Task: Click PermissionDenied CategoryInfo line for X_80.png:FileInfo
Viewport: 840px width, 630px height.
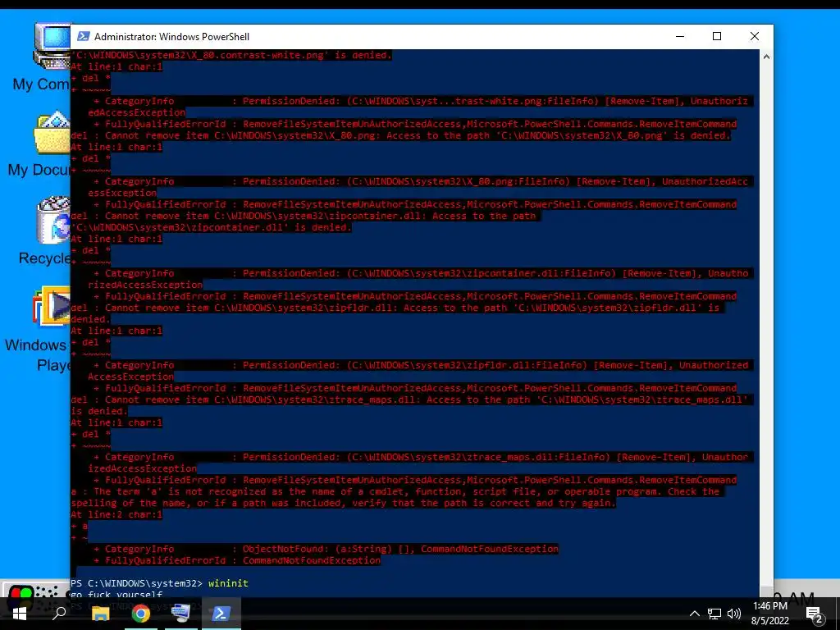Action: 421,181
